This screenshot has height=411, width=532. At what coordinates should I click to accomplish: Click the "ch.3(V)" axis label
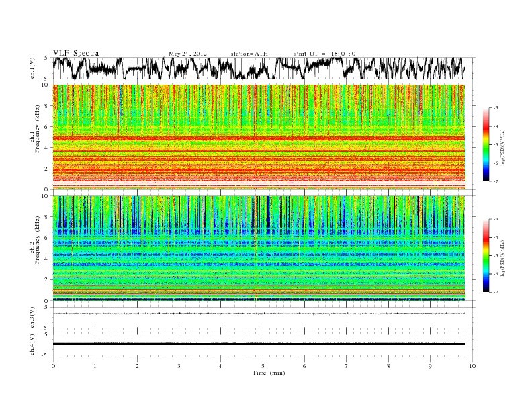(32, 318)
